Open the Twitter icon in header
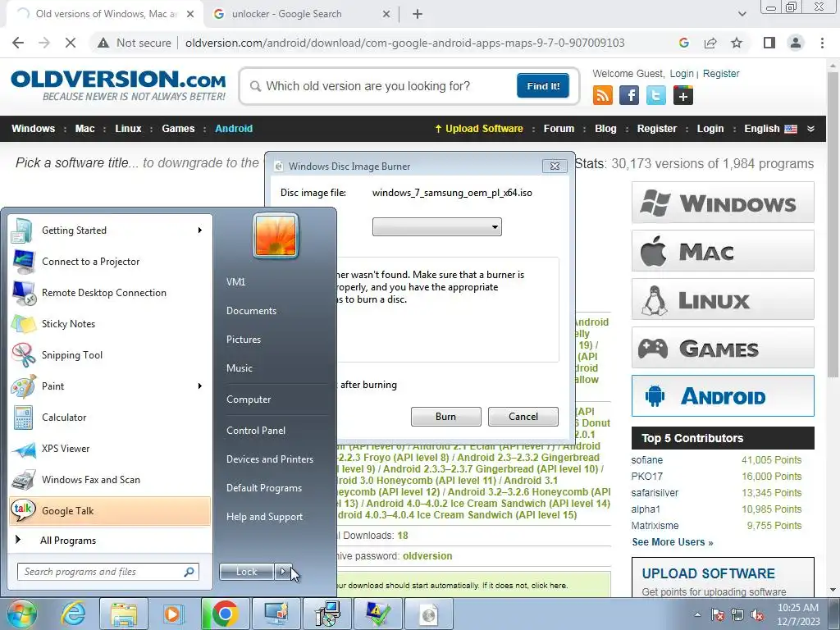Viewport: 840px width, 630px height. click(x=655, y=95)
